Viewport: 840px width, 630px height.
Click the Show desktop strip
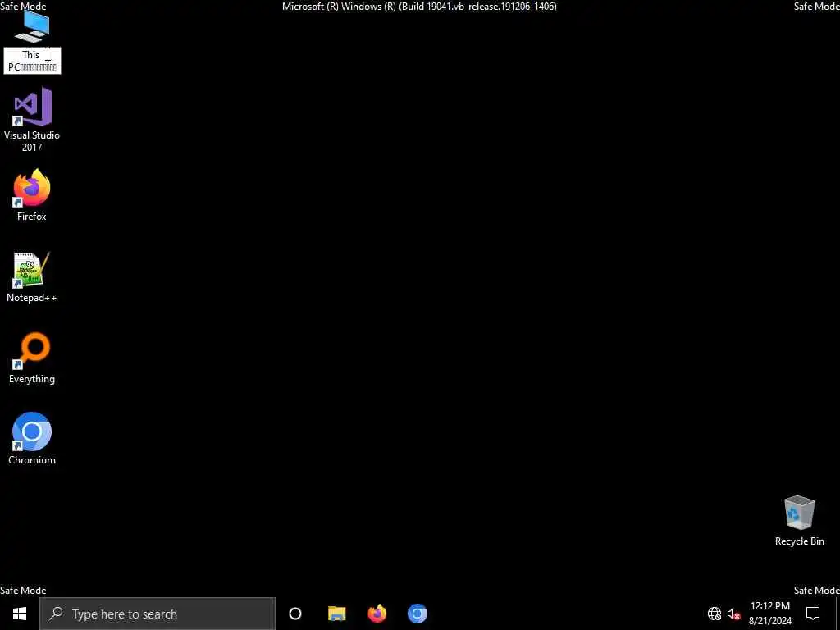(838, 614)
